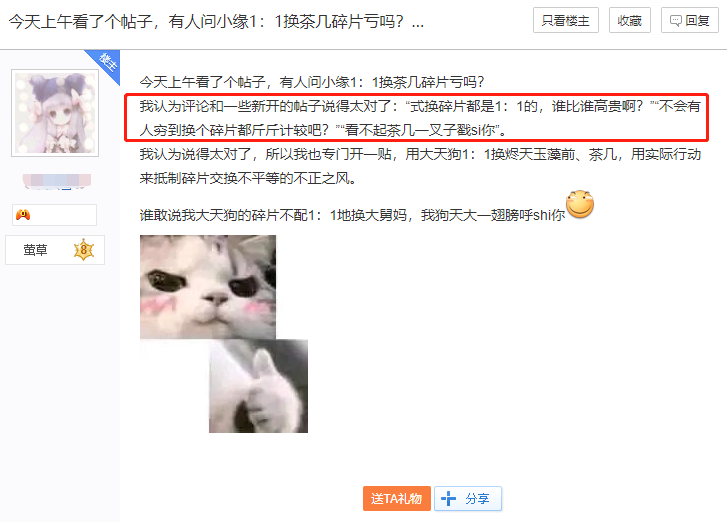This screenshot has height=522, width=727.
Task: Open the poster's anime avatar image
Action: click(55, 113)
